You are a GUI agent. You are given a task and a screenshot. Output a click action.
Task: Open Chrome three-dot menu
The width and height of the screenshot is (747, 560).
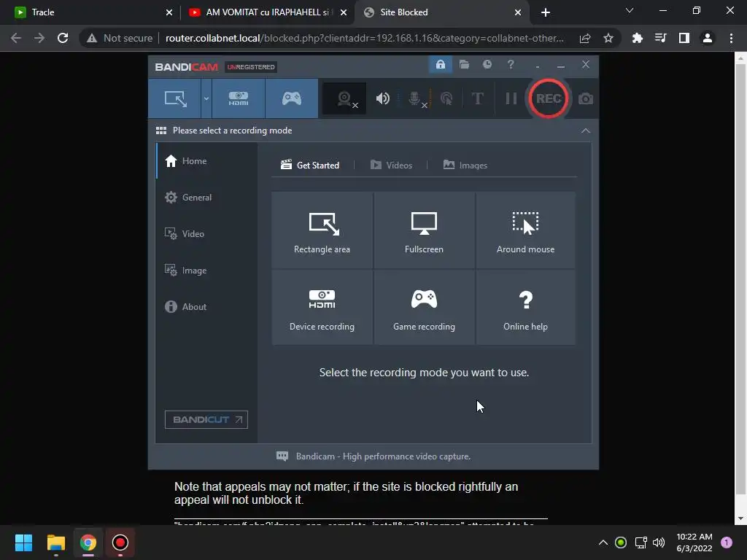[x=731, y=38]
